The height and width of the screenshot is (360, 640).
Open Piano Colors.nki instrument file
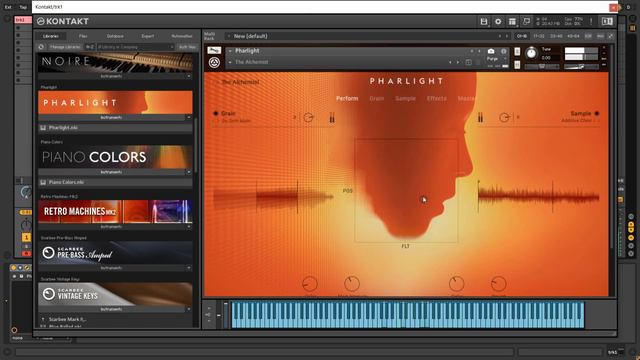(115, 182)
